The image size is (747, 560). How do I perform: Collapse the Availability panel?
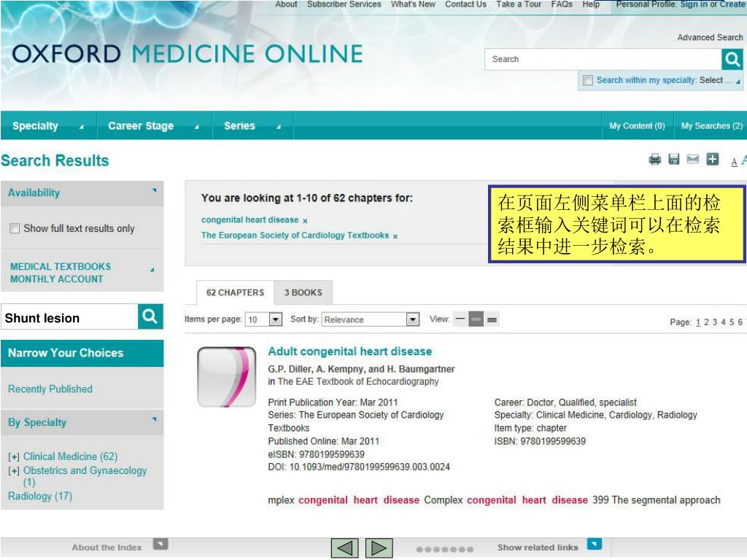154,190
